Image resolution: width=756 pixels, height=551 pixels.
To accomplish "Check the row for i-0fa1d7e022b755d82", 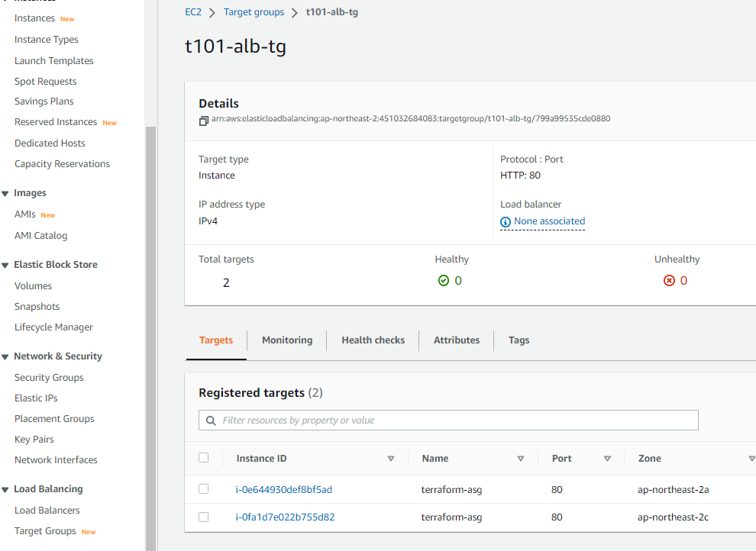I will [203, 517].
